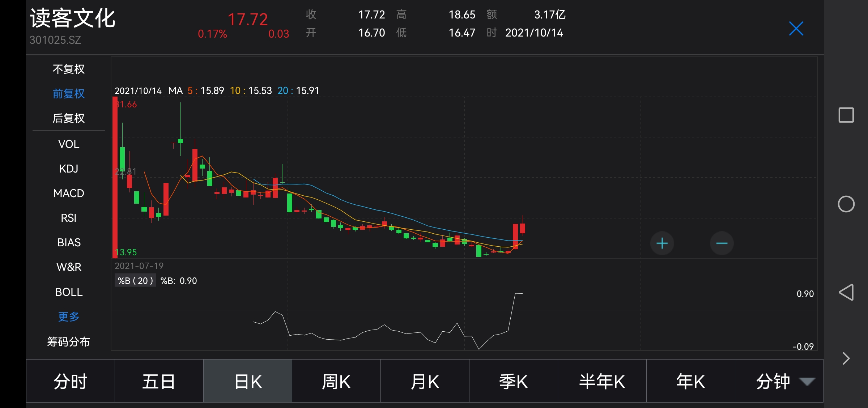Click the low price 16.47

[462, 33]
